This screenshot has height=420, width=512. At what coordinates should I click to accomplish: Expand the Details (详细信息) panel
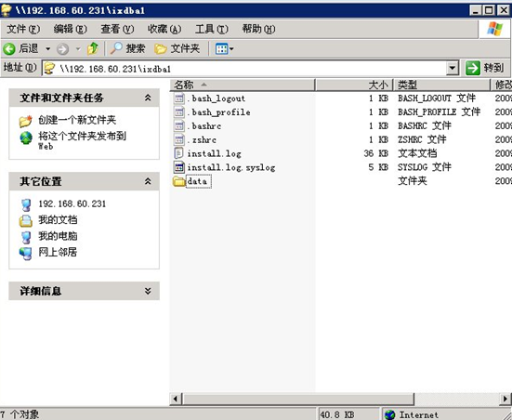148,291
